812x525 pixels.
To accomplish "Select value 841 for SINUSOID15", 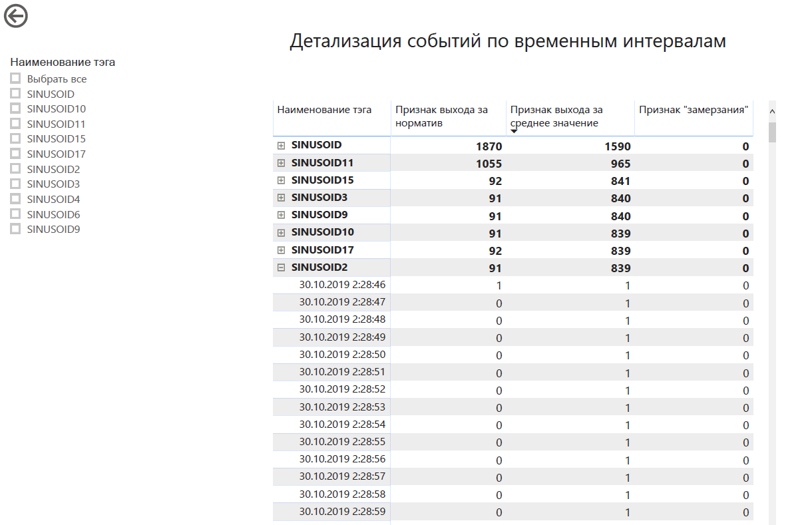I will (620, 181).
